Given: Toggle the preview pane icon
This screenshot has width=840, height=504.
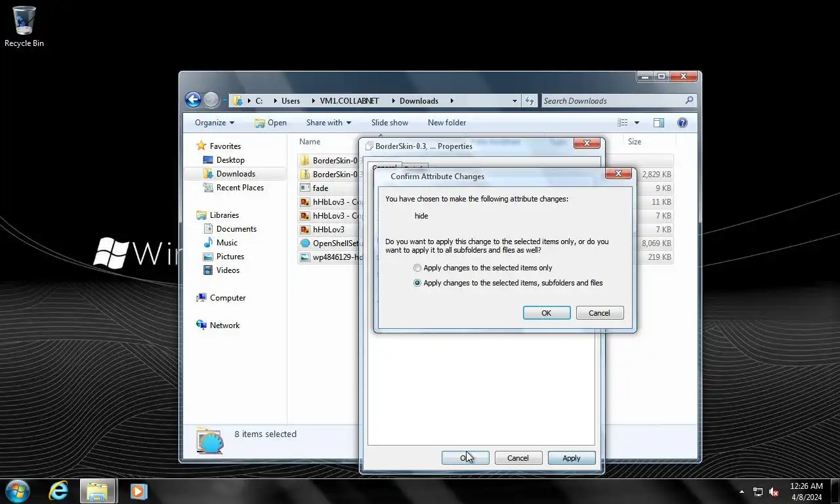Looking at the screenshot, I should (x=659, y=123).
